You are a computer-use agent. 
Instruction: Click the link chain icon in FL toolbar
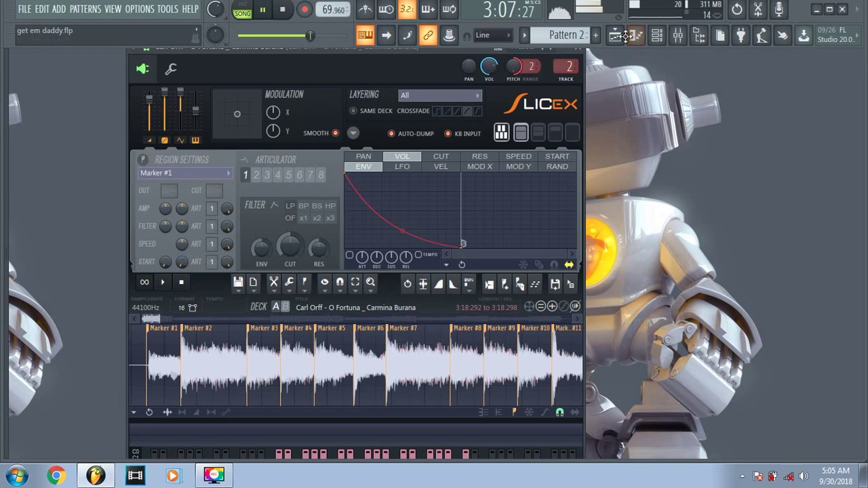(428, 35)
